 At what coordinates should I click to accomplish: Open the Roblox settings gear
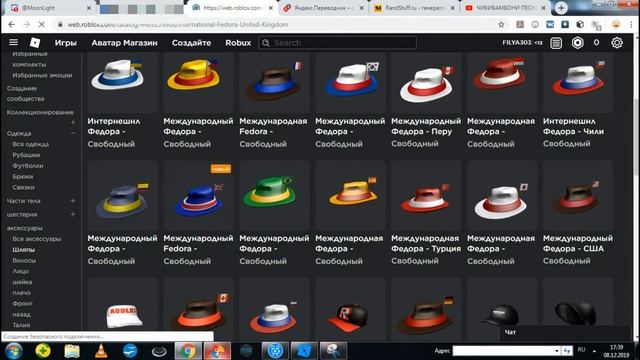coord(617,42)
